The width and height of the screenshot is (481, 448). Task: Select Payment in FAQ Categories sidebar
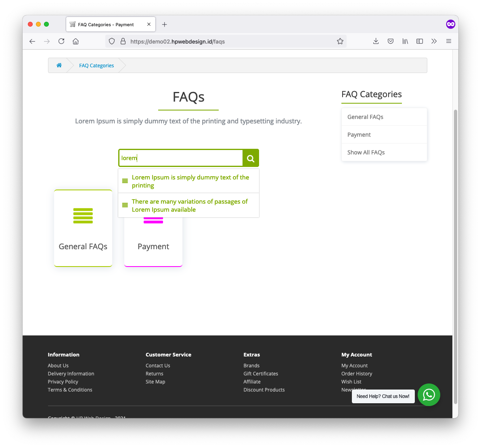pos(359,135)
